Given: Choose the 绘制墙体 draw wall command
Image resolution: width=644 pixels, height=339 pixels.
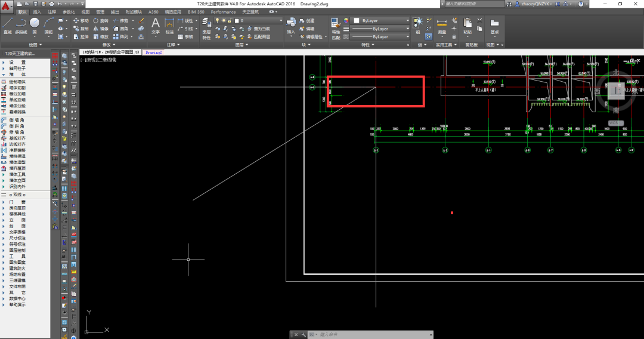Looking at the screenshot, I should [x=17, y=81].
